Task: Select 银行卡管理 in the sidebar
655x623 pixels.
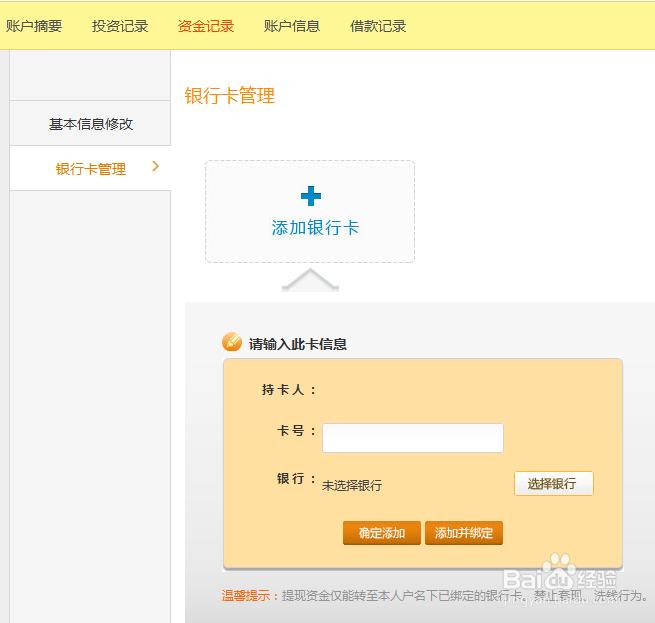Action: click(x=91, y=169)
